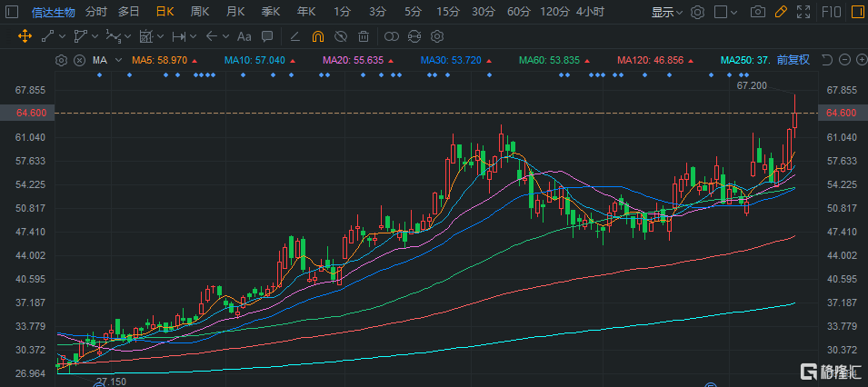This screenshot has height=387, width=868.
Task: Open chart settings gear in top bar
Action: pos(697,12)
